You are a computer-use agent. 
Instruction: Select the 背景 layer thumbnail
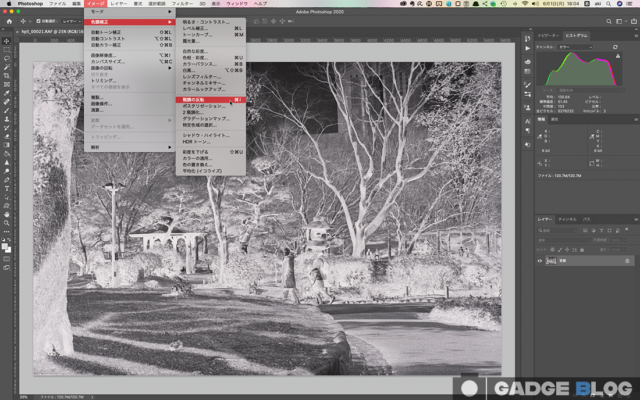click(x=551, y=261)
